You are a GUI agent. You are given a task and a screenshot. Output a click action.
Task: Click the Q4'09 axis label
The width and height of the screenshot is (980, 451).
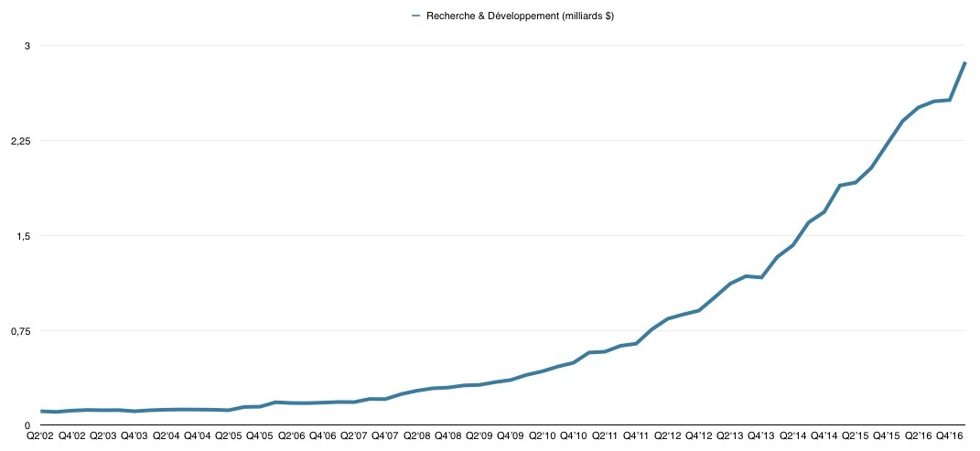[511, 435]
